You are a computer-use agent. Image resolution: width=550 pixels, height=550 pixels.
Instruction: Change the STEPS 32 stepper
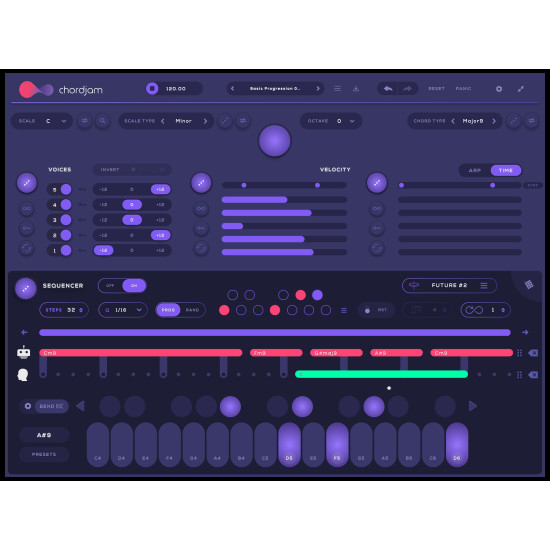pyautogui.click(x=63, y=310)
